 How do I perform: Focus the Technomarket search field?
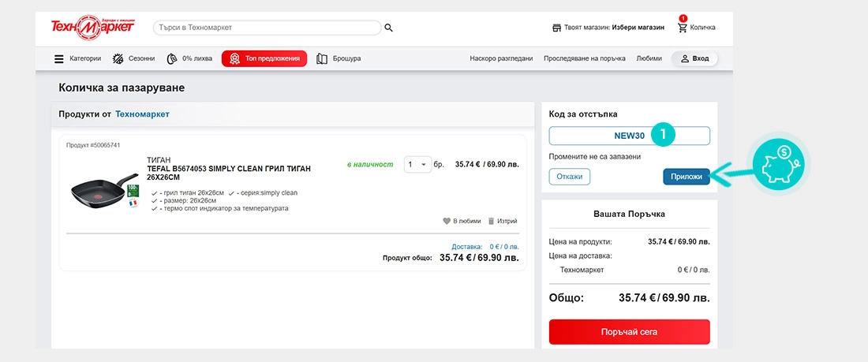tap(268, 28)
